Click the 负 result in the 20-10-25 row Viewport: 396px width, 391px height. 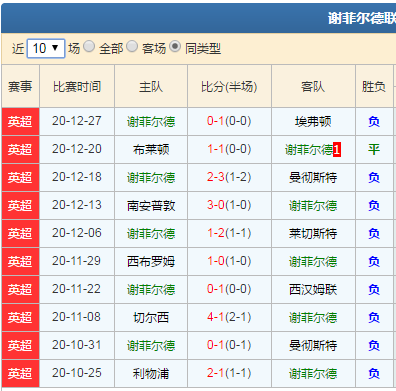point(374,374)
